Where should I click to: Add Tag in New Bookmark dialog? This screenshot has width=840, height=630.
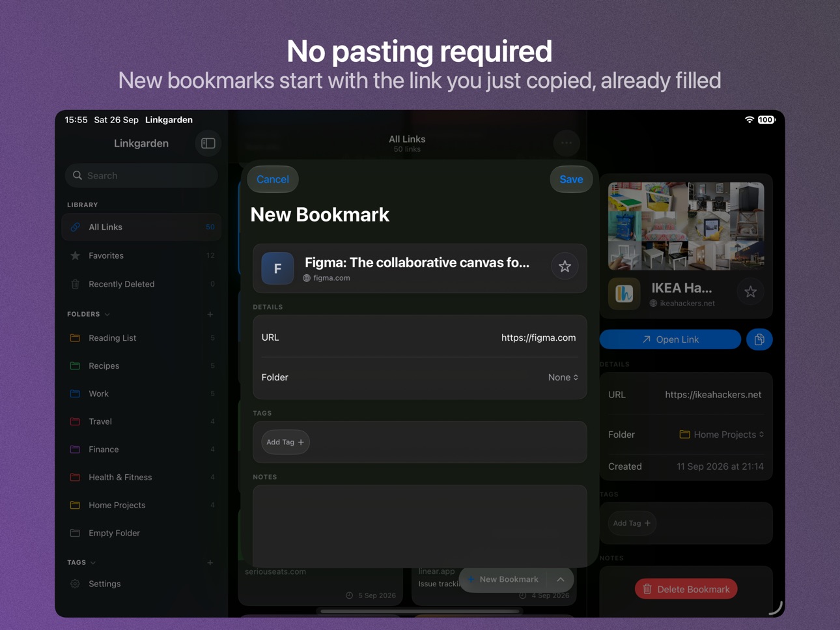click(285, 442)
